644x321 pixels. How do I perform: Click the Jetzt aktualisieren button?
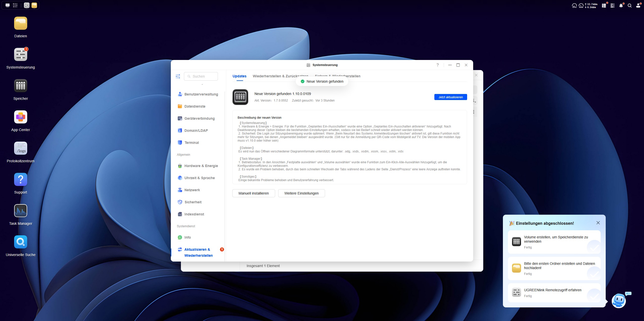click(450, 97)
